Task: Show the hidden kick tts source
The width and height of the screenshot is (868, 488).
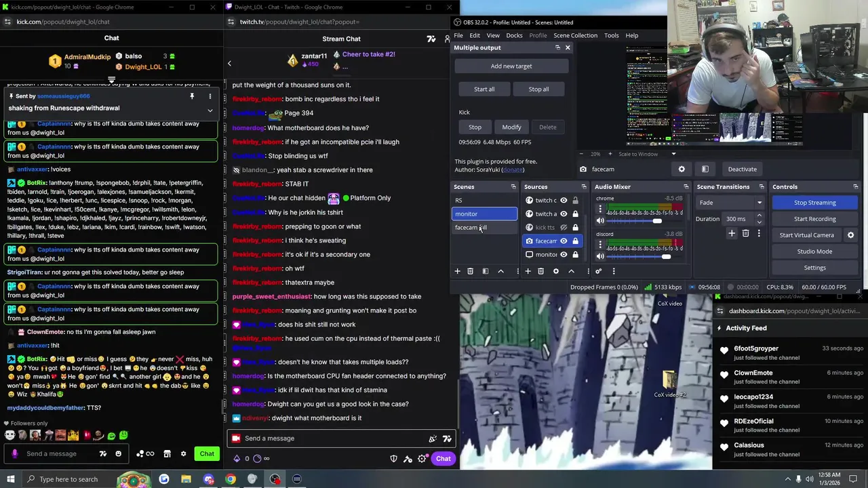Action: pyautogui.click(x=564, y=228)
